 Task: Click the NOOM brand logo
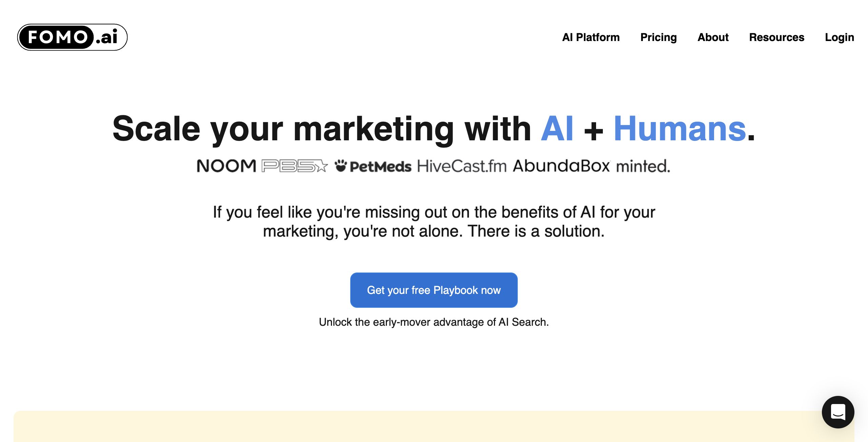[226, 166]
